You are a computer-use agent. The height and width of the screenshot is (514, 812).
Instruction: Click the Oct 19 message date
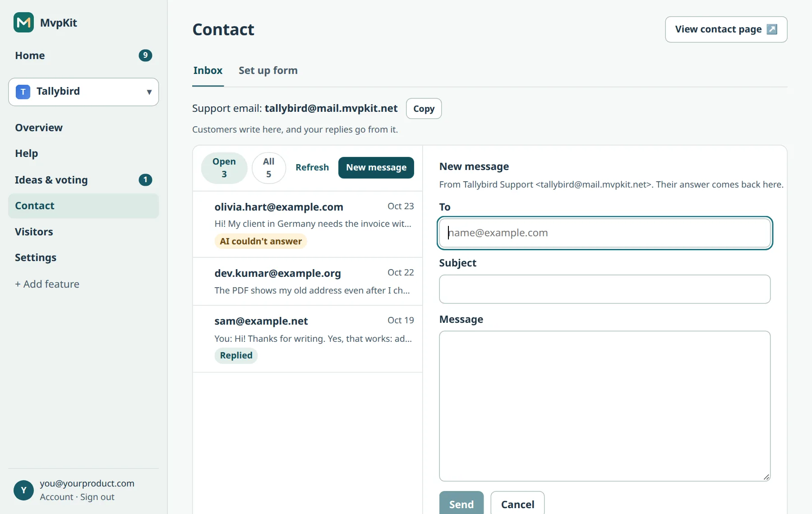(x=401, y=321)
